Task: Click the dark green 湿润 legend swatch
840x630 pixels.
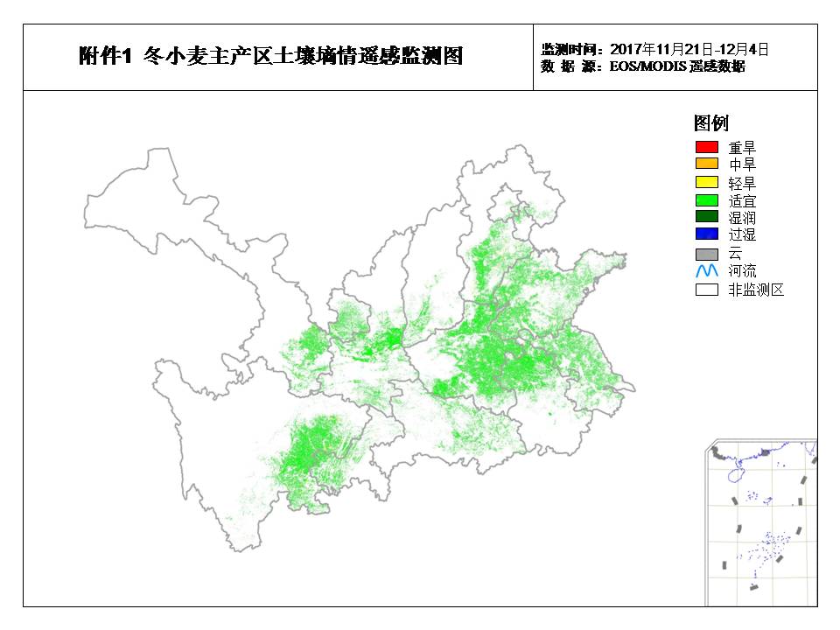Action: click(x=707, y=216)
